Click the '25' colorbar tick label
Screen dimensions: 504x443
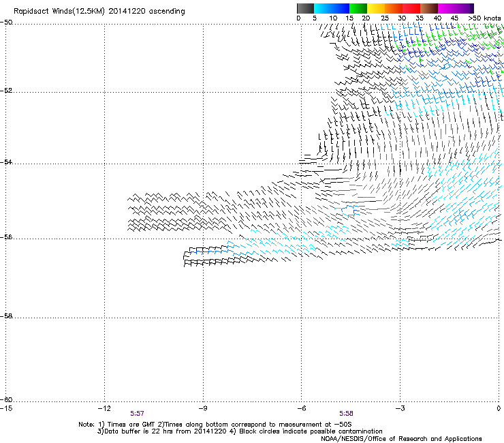(x=384, y=18)
